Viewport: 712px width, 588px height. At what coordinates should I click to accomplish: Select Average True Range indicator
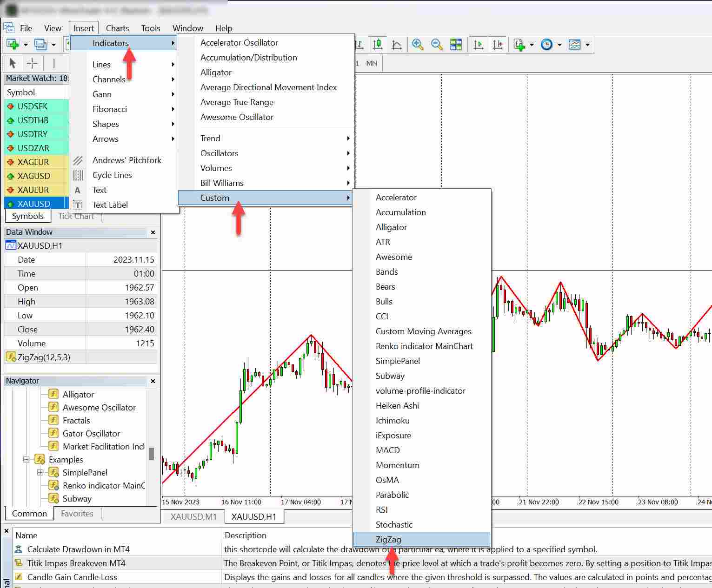click(266, 102)
